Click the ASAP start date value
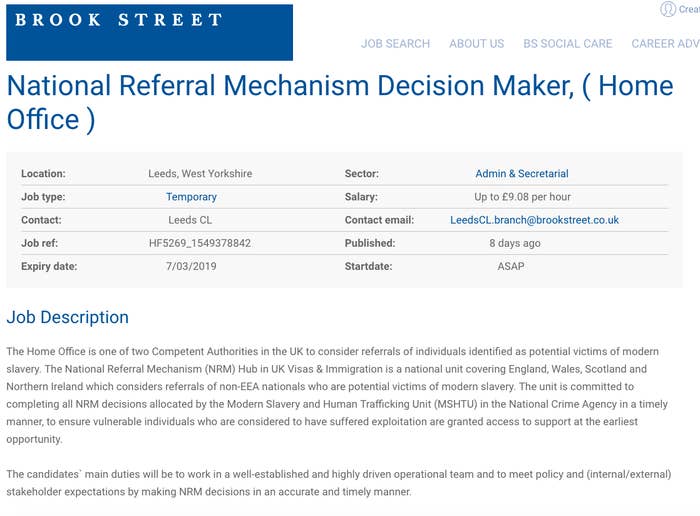 pos(511,266)
